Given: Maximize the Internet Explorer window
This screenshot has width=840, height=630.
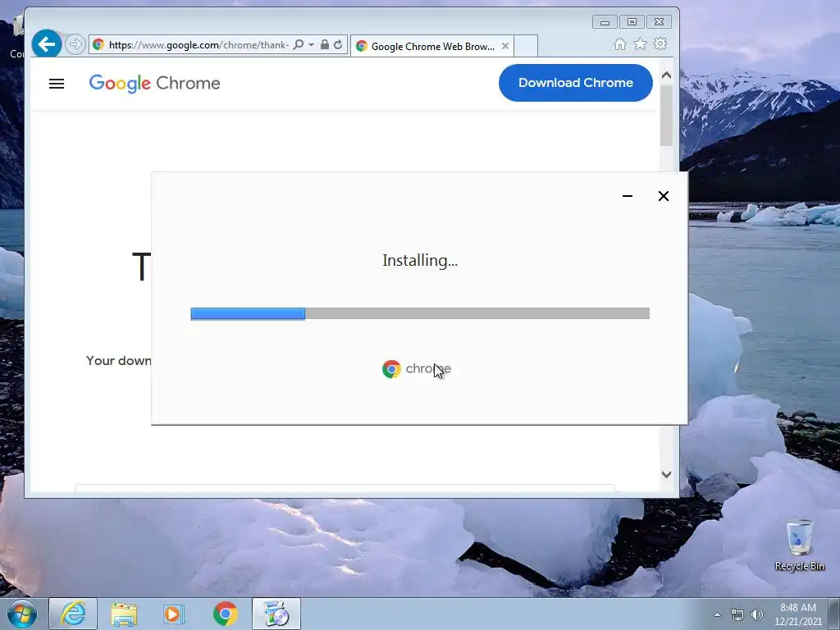Looking at the screenshot, I should (x=632, y=22).
